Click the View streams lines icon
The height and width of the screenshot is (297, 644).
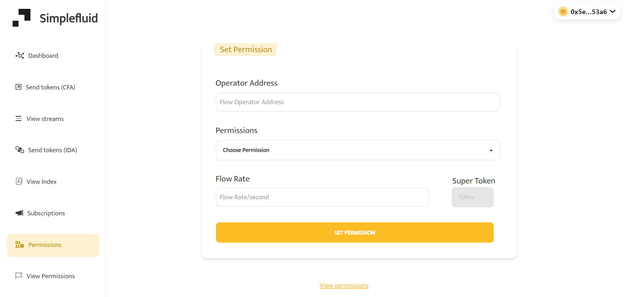coord(19,119)
